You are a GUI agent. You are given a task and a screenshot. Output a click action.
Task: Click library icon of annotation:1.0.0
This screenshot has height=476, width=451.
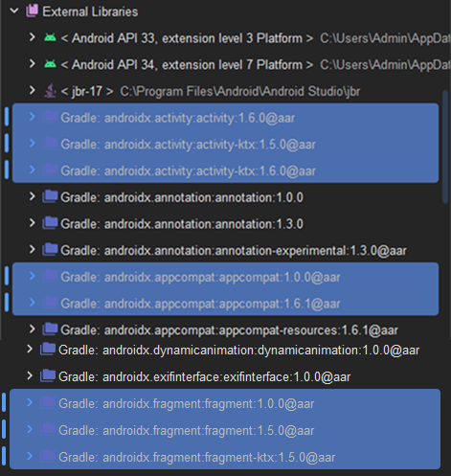pos(50,196)
